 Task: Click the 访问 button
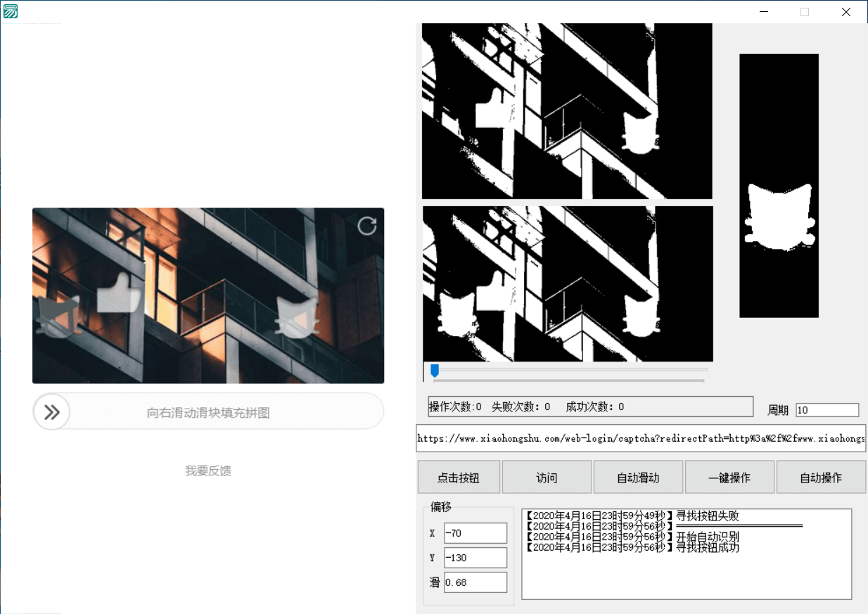click(547, 477)
